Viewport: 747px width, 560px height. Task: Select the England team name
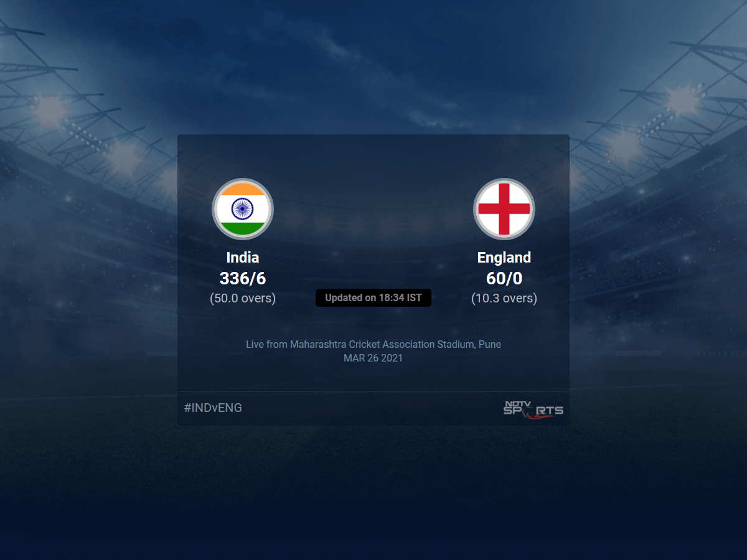click(504, 258)
